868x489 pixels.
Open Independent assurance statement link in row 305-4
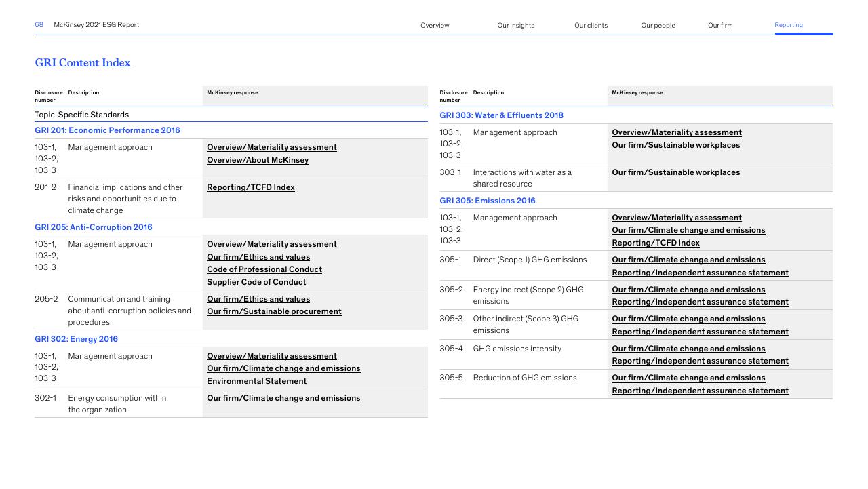tap(700, 361)
